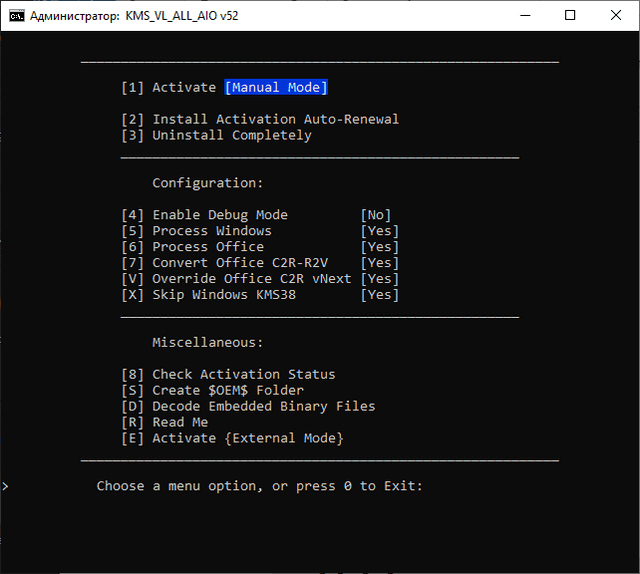Screen dimensions: 640x574
Task: Click 'Skip Windows KMS38' option text
Action: click(x=224, y=295)
